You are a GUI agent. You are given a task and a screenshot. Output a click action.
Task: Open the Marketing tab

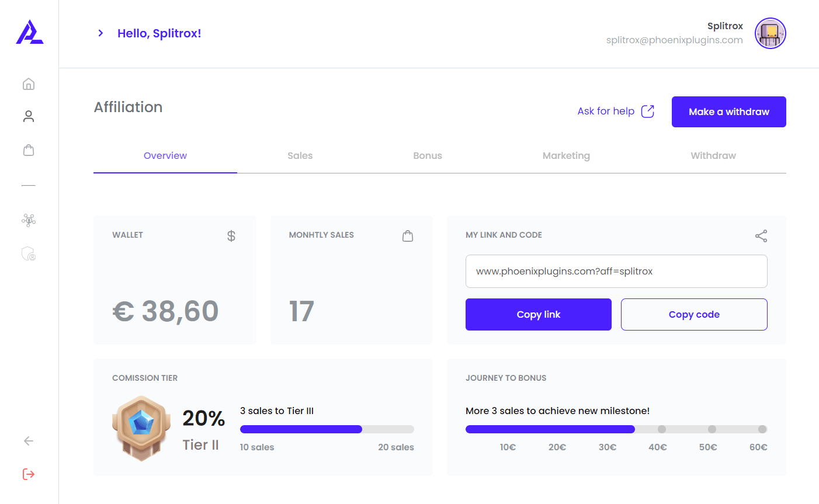point(566,155)
